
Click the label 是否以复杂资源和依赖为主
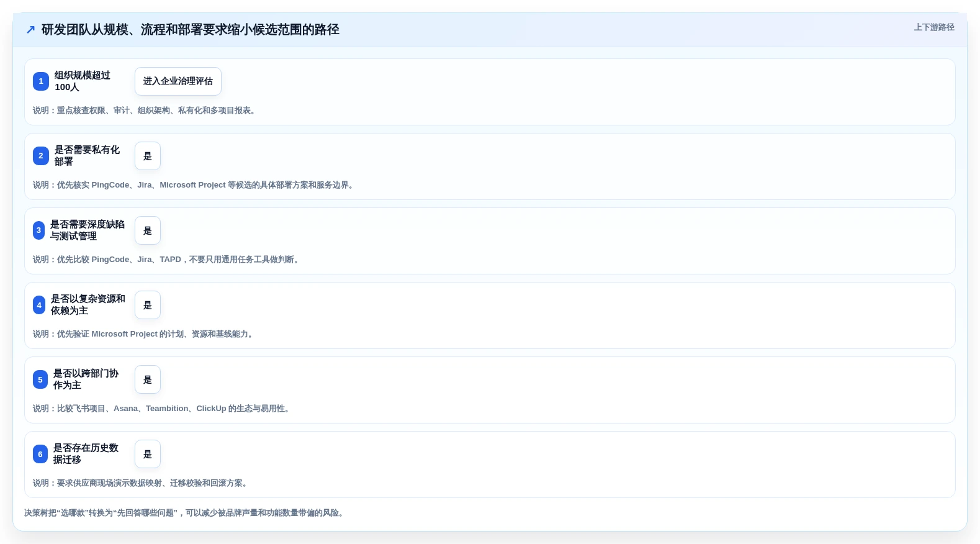(x=88, y=305)
